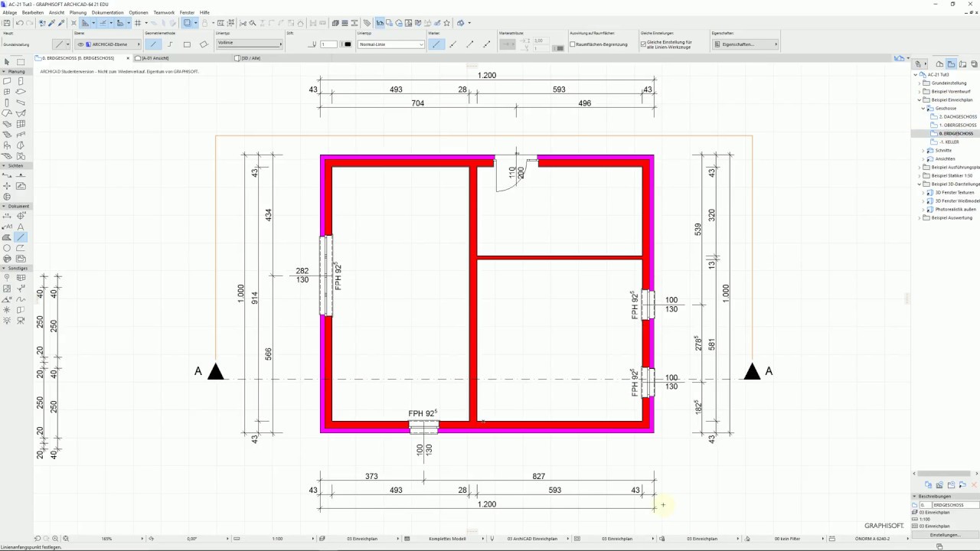980x551 pixels.
Task: Uncheck Gleiche Einstellung für alle Linien-Werkzeuge
Action: tap(643, 44)
